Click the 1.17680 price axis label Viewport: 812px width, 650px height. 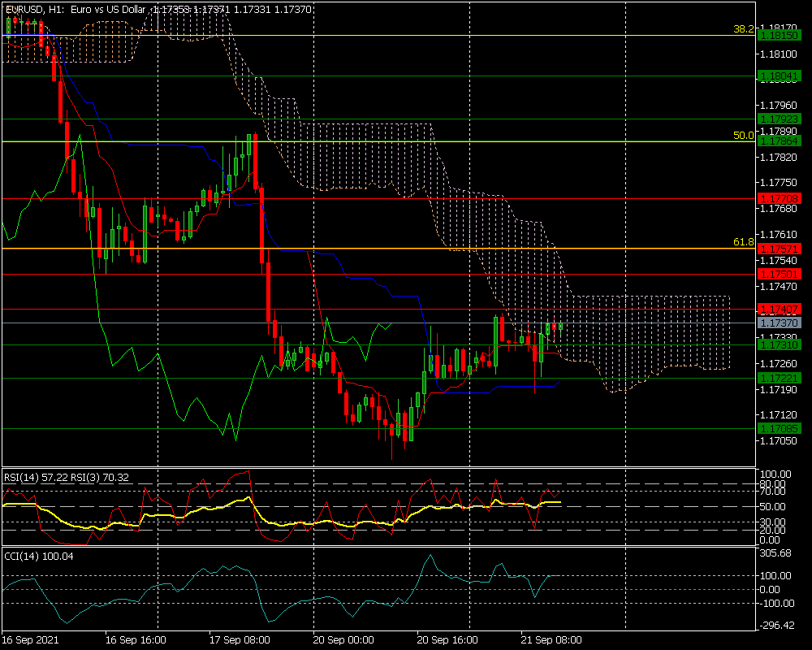pyautogui.click(x=779, y=208)
